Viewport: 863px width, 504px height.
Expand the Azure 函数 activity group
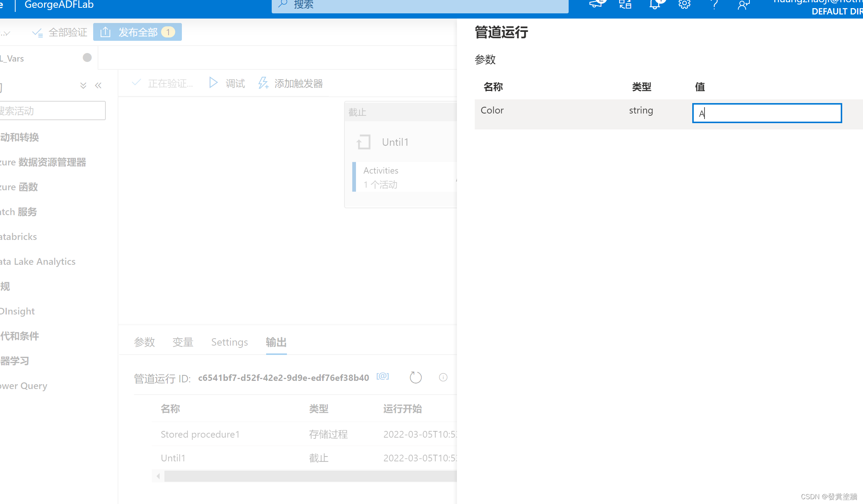pos(19,187)
